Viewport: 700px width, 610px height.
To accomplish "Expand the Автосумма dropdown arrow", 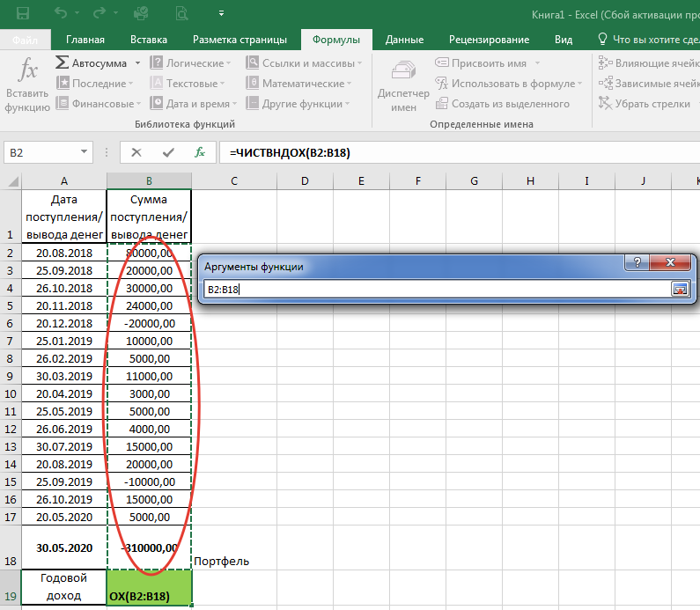I will pos(137,63).
